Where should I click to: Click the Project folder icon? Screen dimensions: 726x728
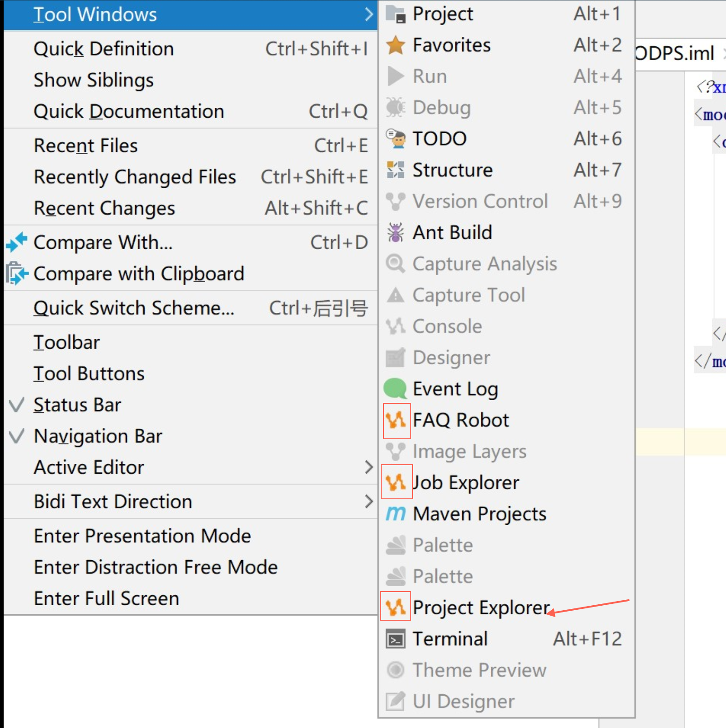(x=395, y=14)
